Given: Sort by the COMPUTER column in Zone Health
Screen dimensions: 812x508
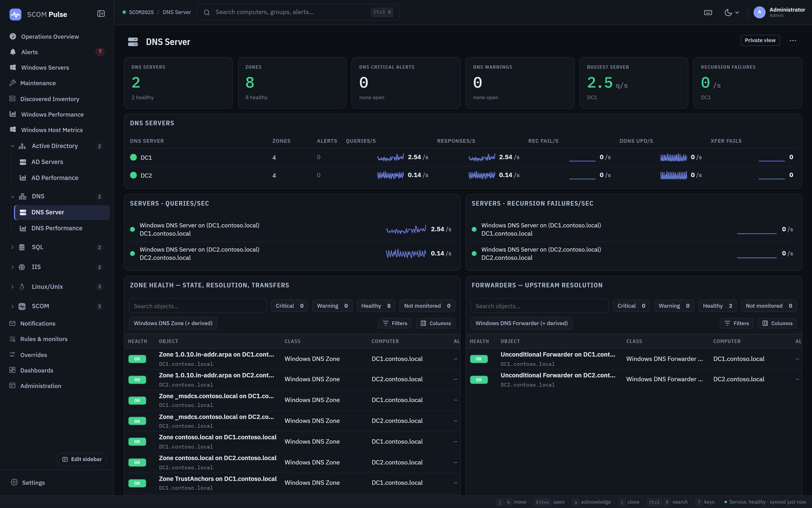Looking at the screenshot, I should tap(385, 341).
